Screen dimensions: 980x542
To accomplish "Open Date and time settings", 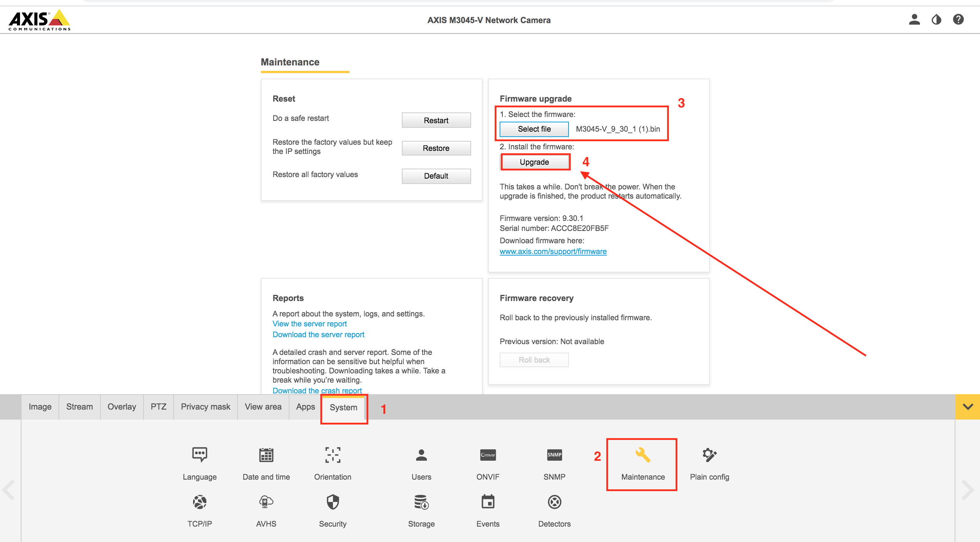I will [x=266, y=455].
